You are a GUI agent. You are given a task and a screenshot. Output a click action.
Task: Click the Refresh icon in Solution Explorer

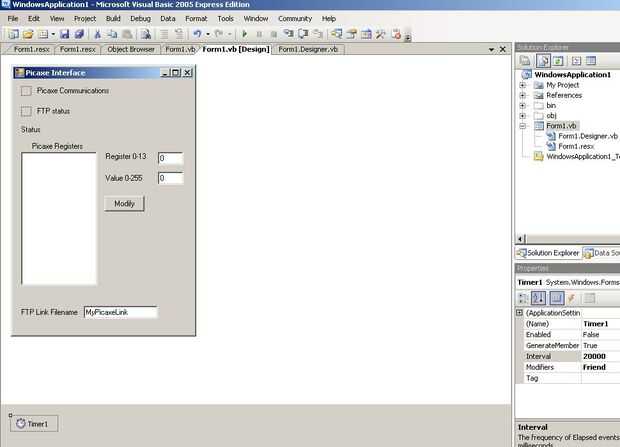coord(558,61)
